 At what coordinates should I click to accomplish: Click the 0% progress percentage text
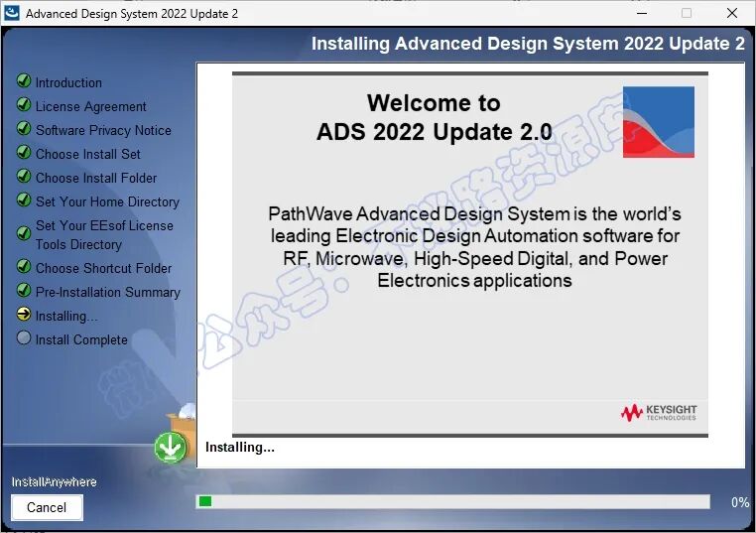click(x=740, y=502)
